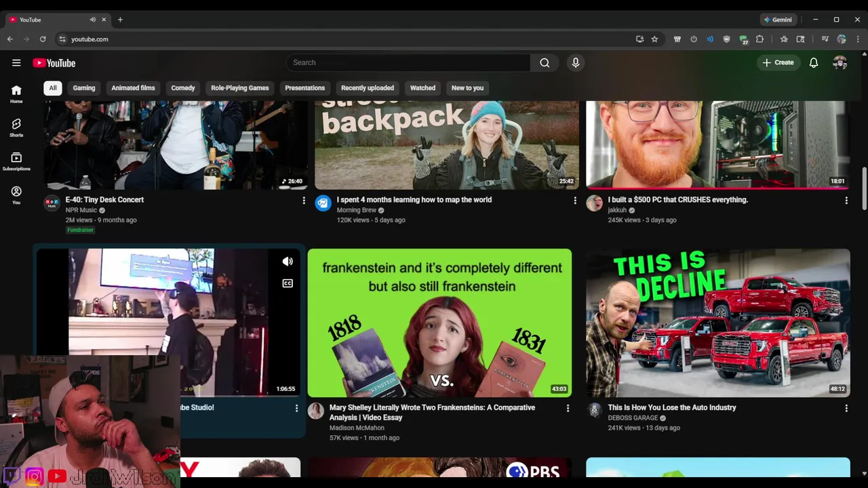This screenshot has height=488, width=868.
Task: Bookmark this page with star icon
Action: (654, 39)
